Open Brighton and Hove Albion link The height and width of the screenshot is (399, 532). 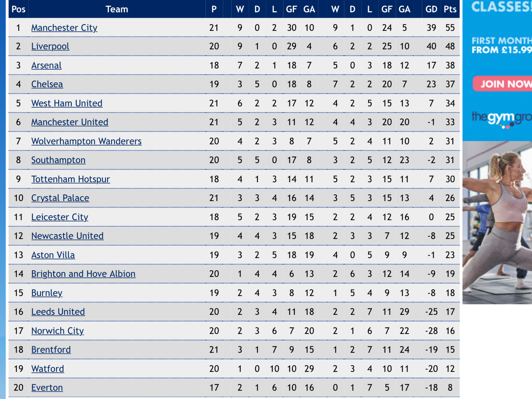[83, 274]
